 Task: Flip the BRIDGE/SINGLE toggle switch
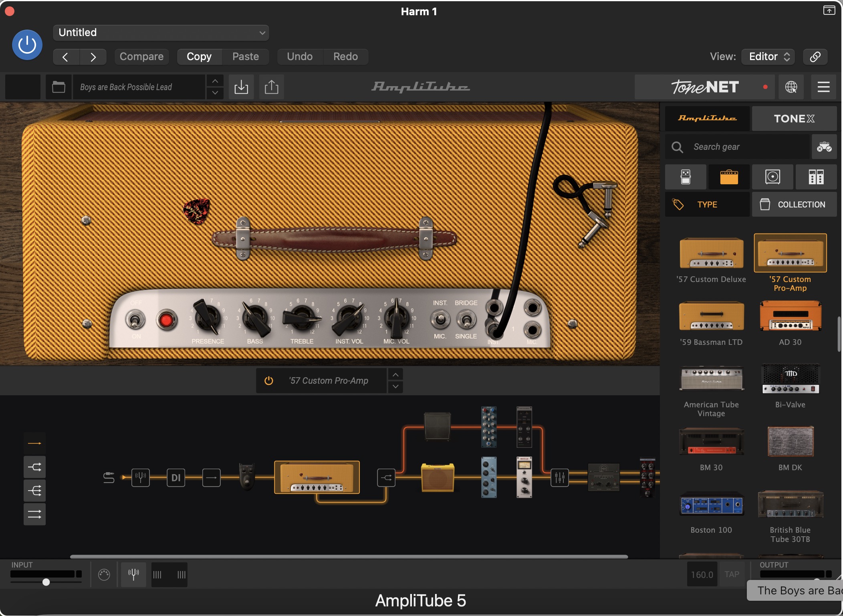[x=466, y=320]
